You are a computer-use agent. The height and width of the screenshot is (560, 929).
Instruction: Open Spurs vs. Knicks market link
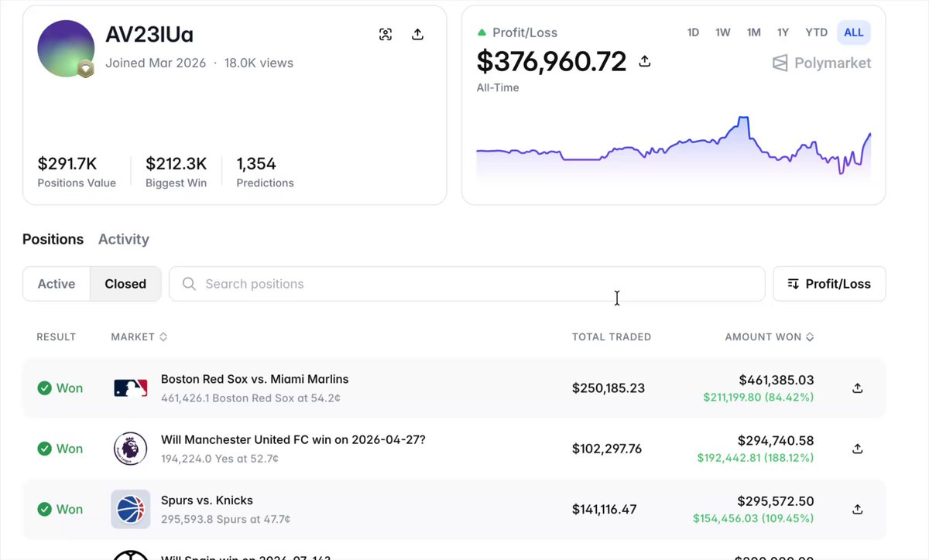tap(207, 500)
